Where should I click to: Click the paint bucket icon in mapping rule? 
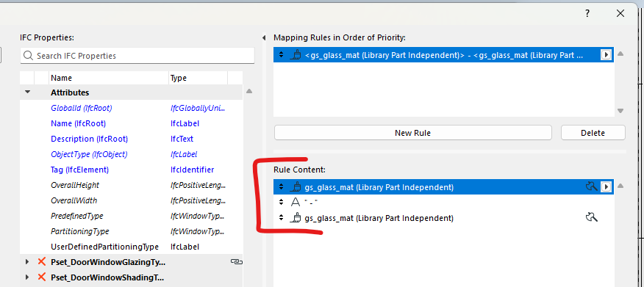click(295, 54)
